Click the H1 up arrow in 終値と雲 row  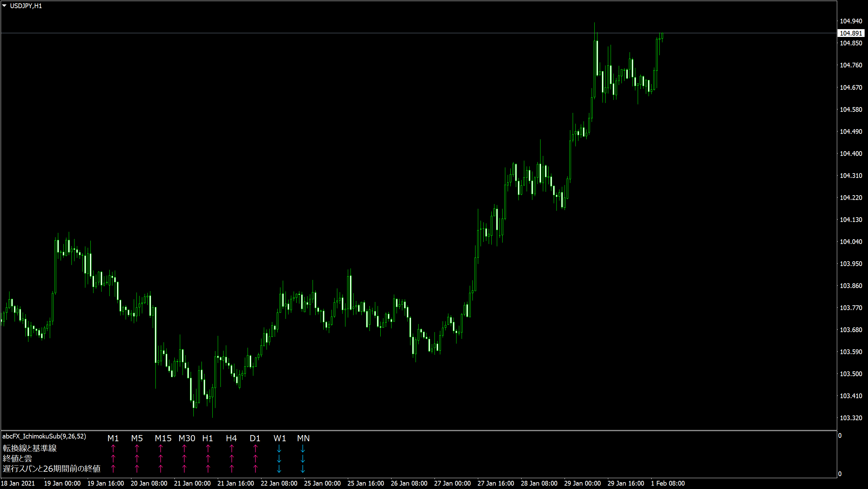coord(208,459)
